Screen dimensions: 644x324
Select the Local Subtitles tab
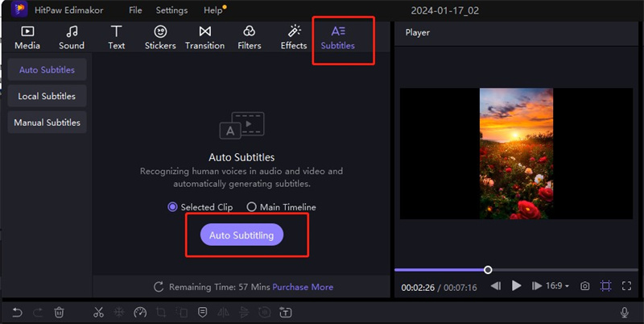point(47,96)
